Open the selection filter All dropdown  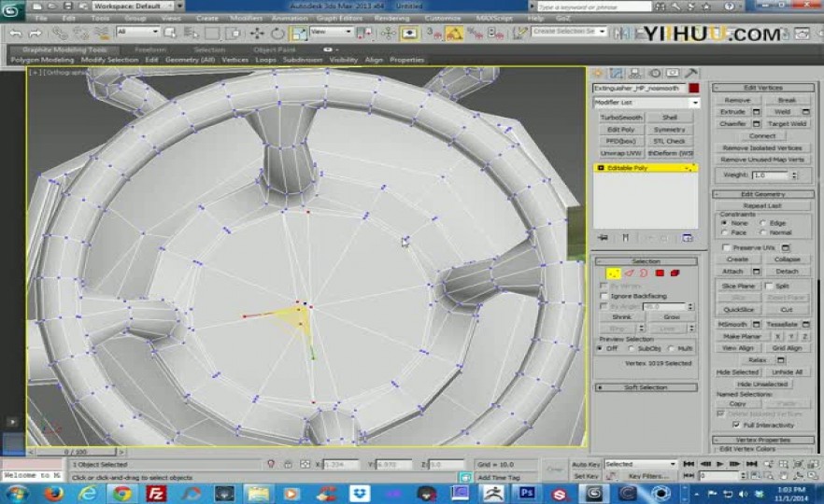coord(137,32)
